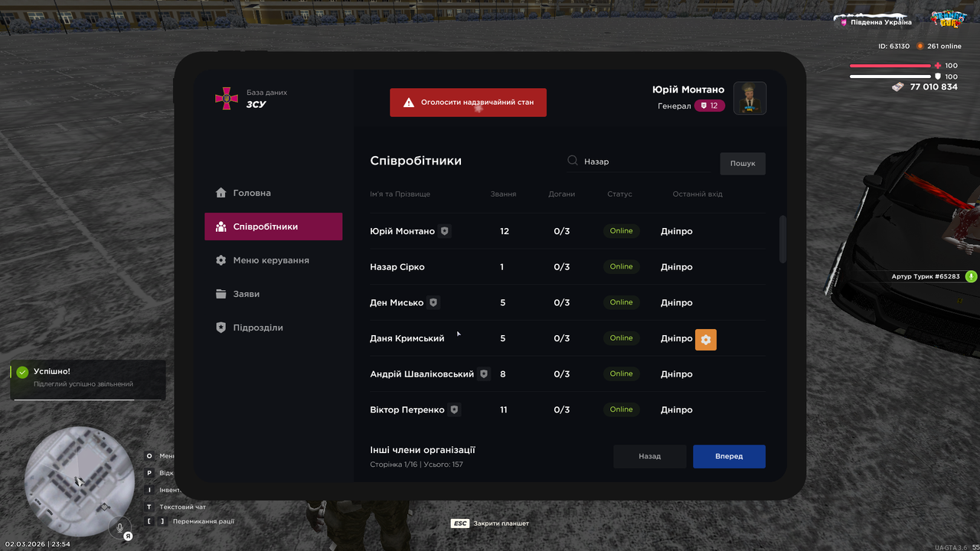Click the magnifier search icon
980x551 pixels.
click(573, 161)
